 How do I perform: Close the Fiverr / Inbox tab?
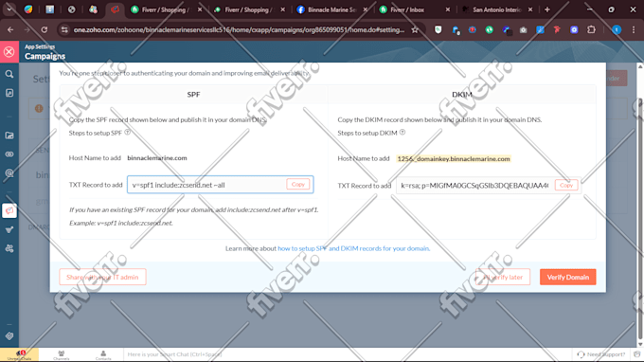[x=448, y=9]
